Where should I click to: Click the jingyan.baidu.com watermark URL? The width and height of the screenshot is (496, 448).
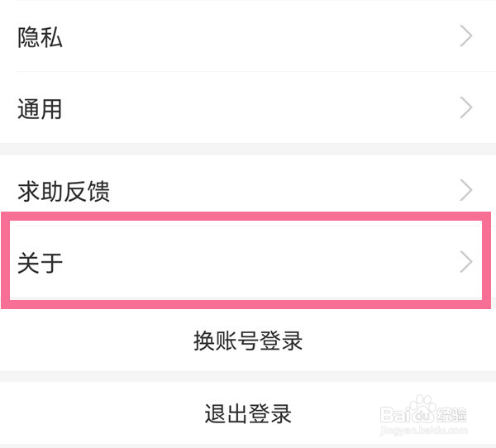[x=422, y=430]
